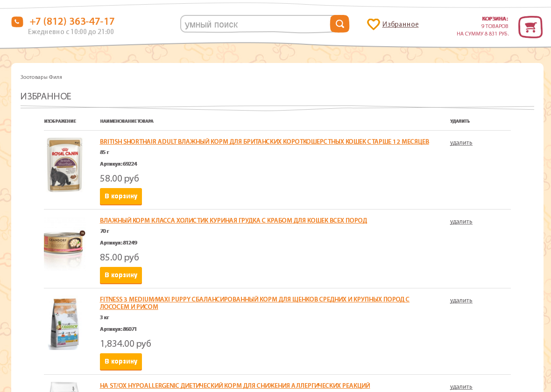551x392 pixels.
Task: Open the shopping cart icon
Action: click(x=530, y=27)
